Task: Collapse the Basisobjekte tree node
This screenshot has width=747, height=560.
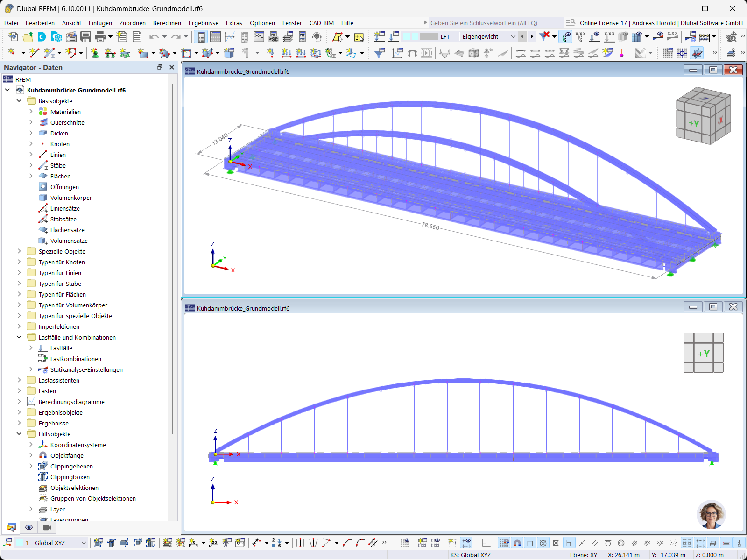Action: click(19, 101)
